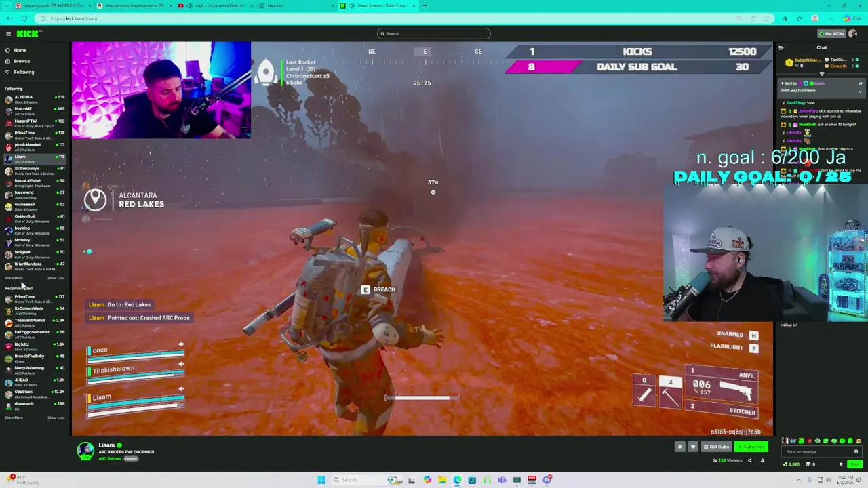Click the notification bell button
Viewport: 868px width, 488px height.
click(680, 447)
